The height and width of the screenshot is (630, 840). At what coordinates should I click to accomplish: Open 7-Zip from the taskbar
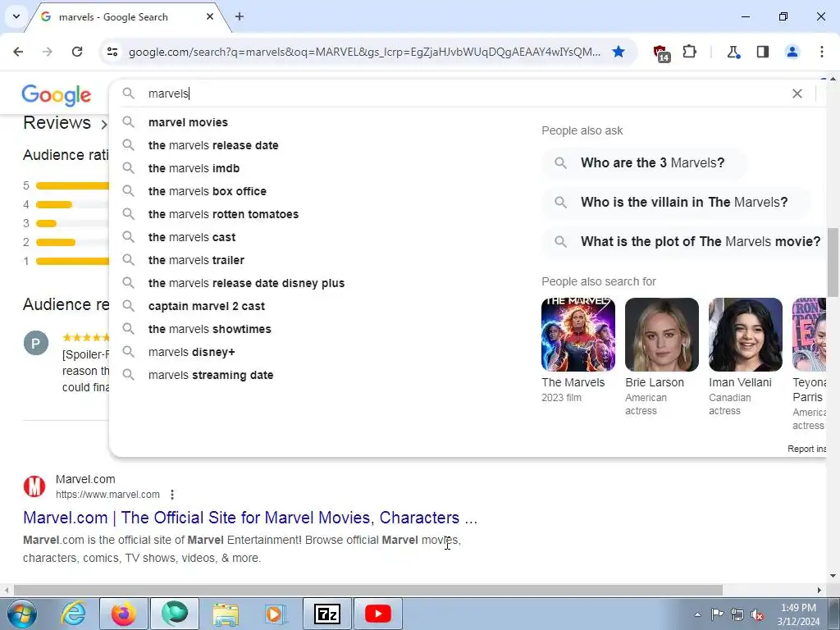(327, 614)
